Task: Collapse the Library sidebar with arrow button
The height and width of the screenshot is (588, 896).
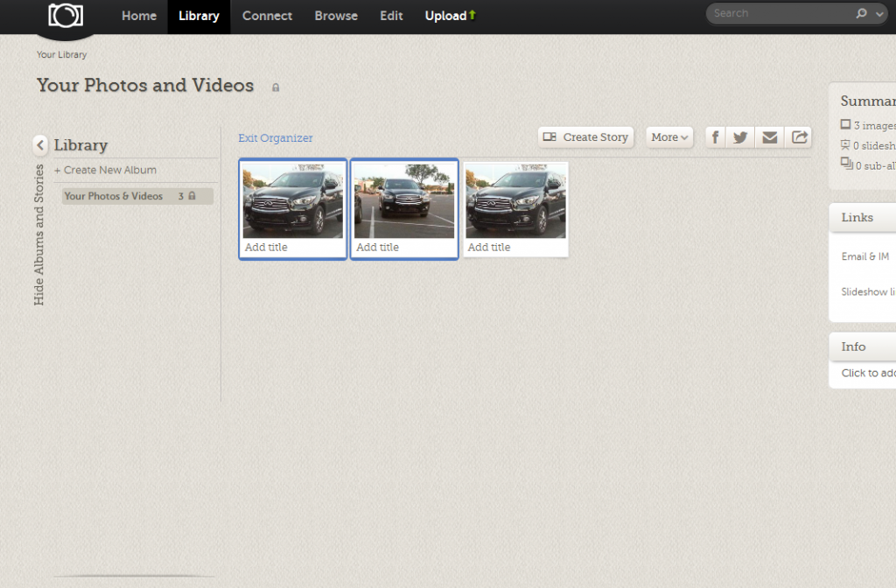Action: point(40,145)
